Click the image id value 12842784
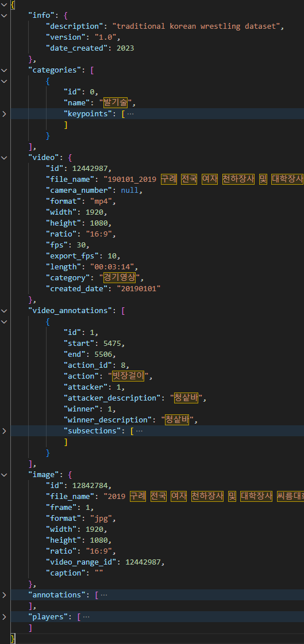Screen dimensions: 304x644 pyautogui.click(x=90, y=486)
